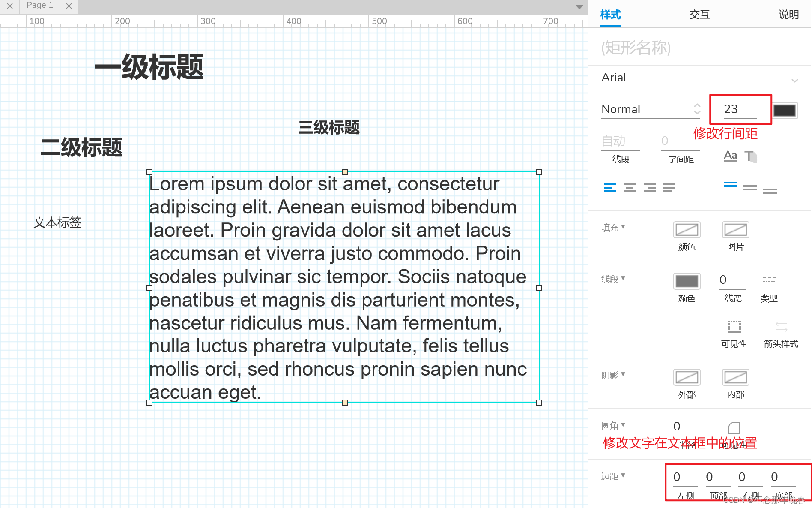
Task: Expand the 填充 section arrow
Action: click(x=623, y=227)
